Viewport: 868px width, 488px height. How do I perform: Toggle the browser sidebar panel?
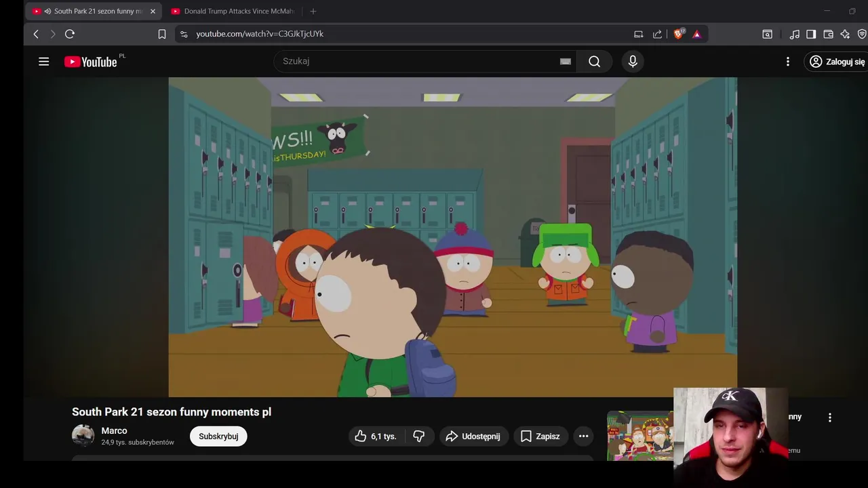(x=811, y=34)
